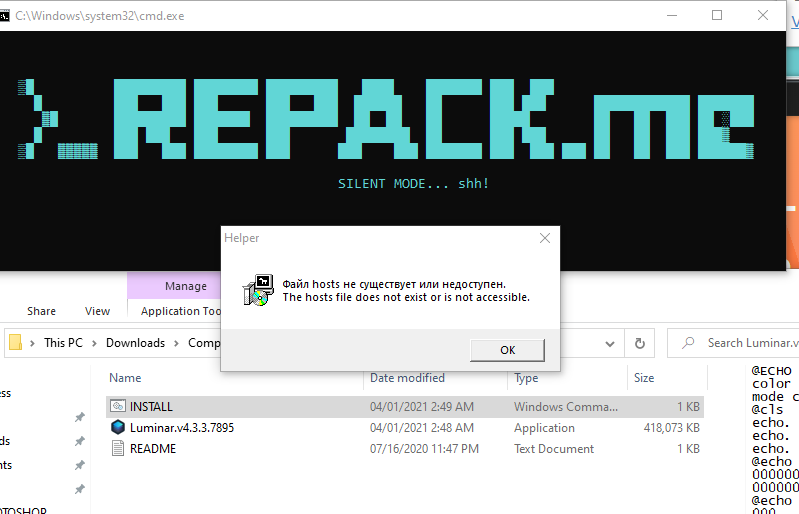
Task: Open the Manage ribbon tab
Action: point(185,286)
